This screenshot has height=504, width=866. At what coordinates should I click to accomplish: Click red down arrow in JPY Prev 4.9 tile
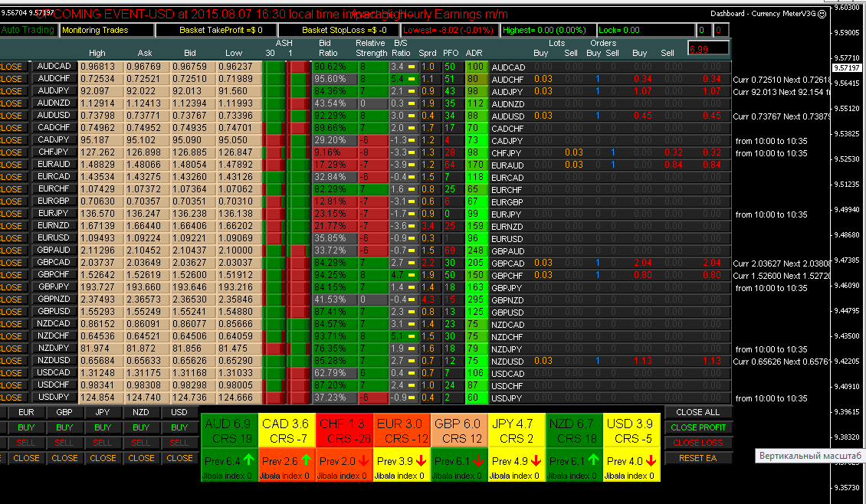[x=536, y=460]
